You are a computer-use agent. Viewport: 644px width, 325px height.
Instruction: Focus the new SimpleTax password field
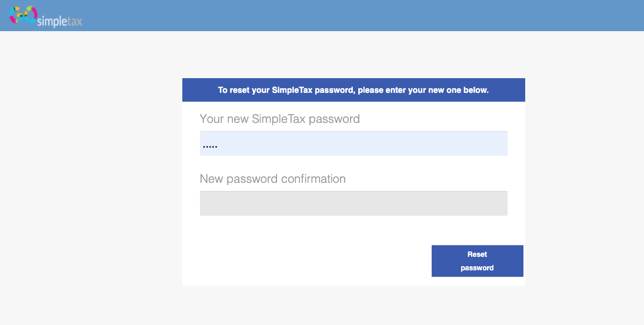coord(353,143)
